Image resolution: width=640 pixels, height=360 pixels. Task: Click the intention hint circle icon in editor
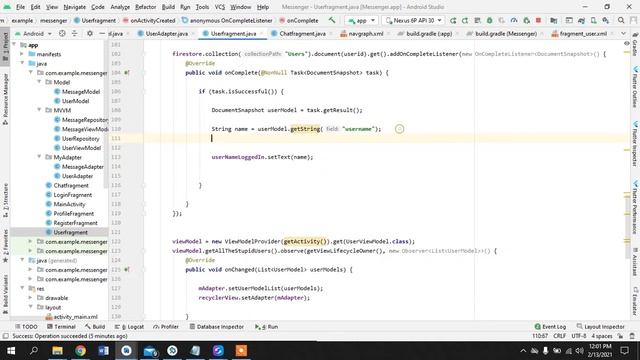[x=399, y=129]
